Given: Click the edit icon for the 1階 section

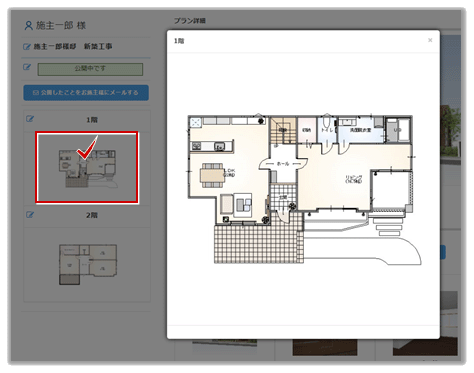Looking at the screenshot, I should (x=30, y=119).
